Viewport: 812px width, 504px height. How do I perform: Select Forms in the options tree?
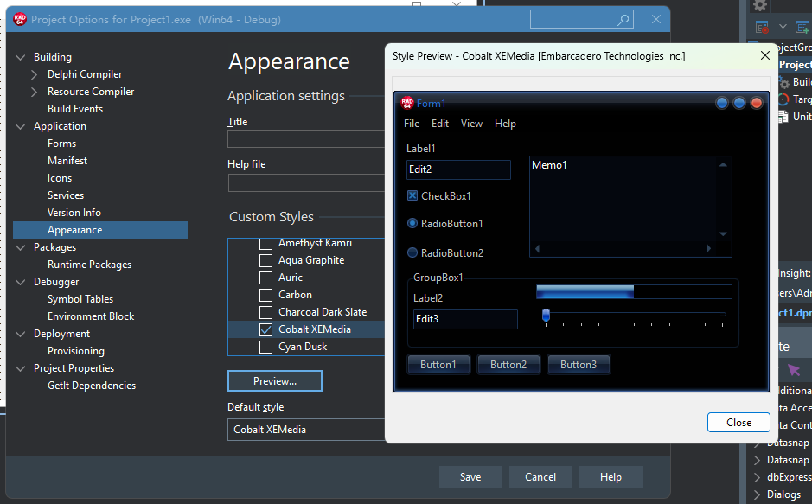61,144
